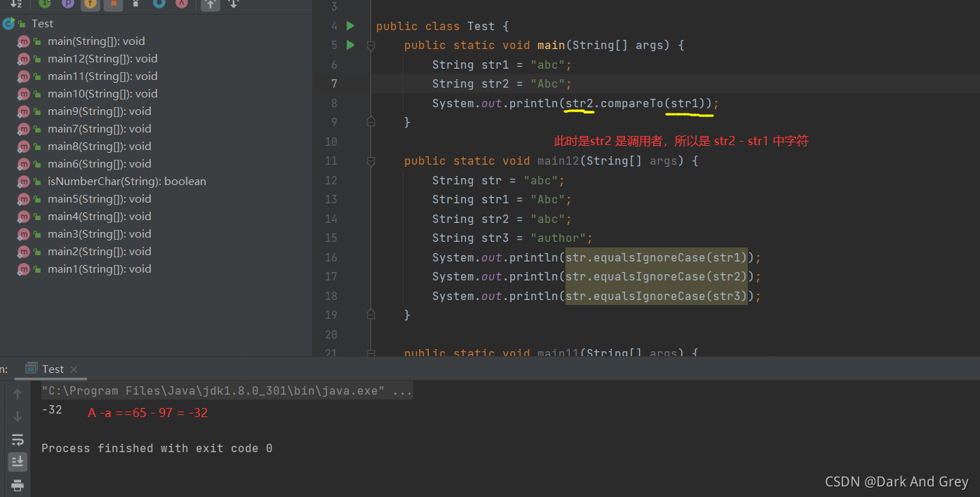Click the run gutter arrow beside class Test
The width and height of the screenshot is (980, 497).
(x=350, y=26)
